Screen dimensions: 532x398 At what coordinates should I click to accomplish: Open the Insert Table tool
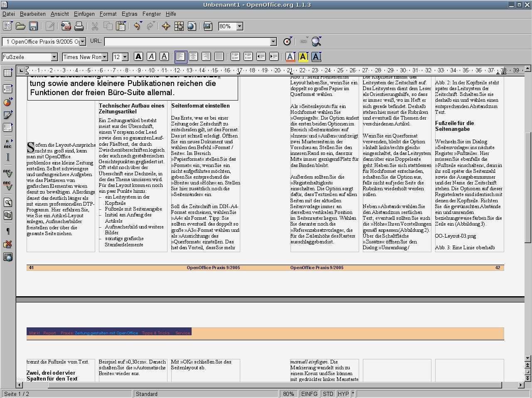7,73
